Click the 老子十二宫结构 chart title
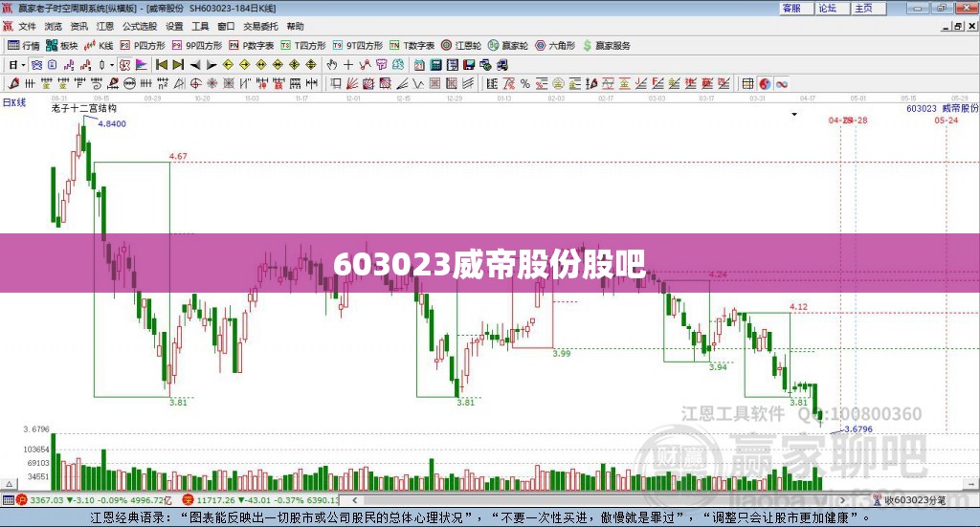Screen dimensions: 980x527 coord(83,108)
